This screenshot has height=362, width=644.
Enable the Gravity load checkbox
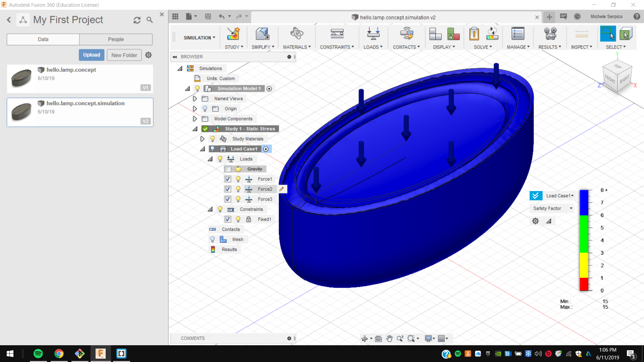228,169
